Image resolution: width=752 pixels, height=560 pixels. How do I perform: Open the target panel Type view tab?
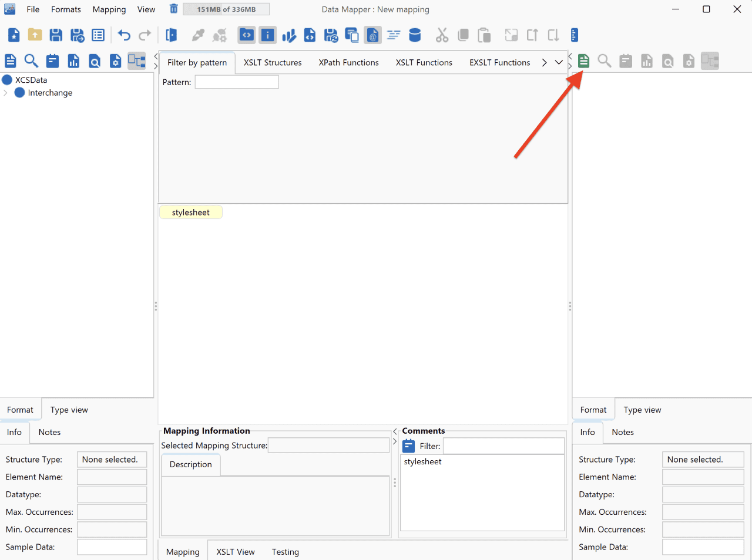pos(643,410)
